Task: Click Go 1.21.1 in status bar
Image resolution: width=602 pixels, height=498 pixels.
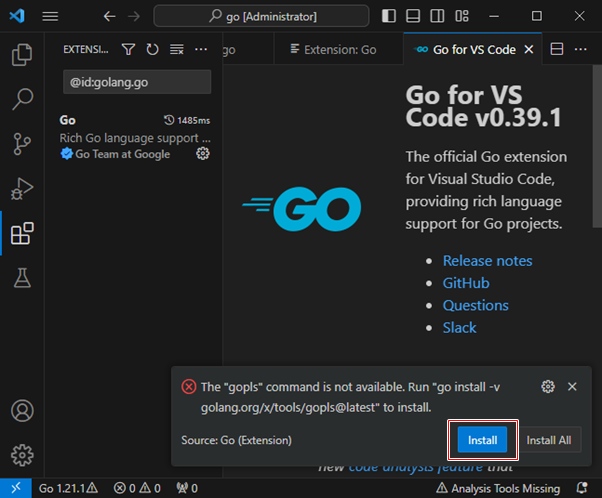Action: (x=68, y=488)
